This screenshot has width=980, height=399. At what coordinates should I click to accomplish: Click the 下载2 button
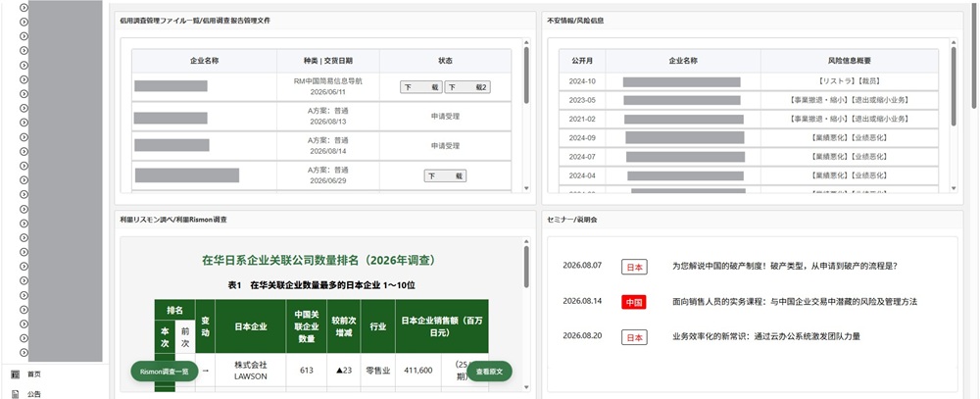(467, 87)
